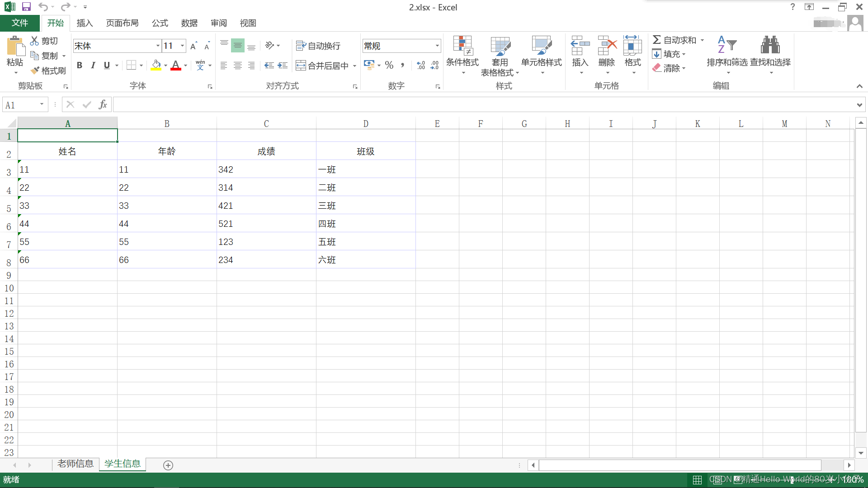Expand the formula bar chevron

click(x=859, y=105)
